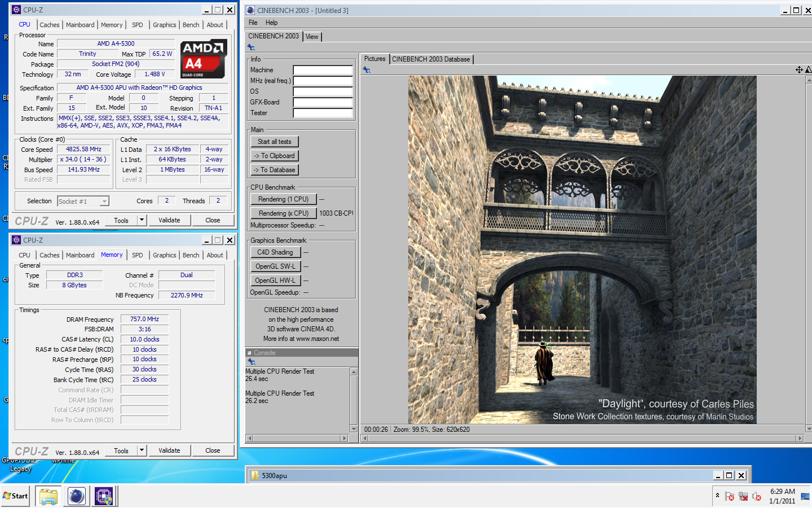Click pin icon under the Pictures tab

367,70
